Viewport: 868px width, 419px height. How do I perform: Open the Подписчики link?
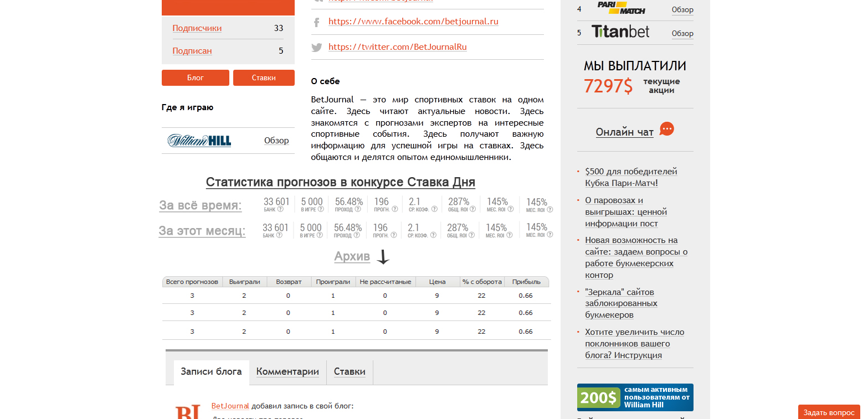pos(197,28)
